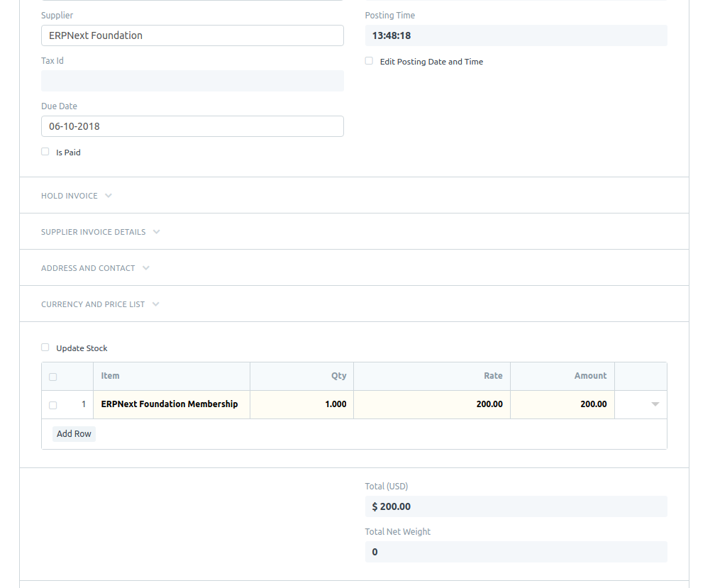
Task: Click the Rate cell showing 200.00
Action: coord(454,404)
